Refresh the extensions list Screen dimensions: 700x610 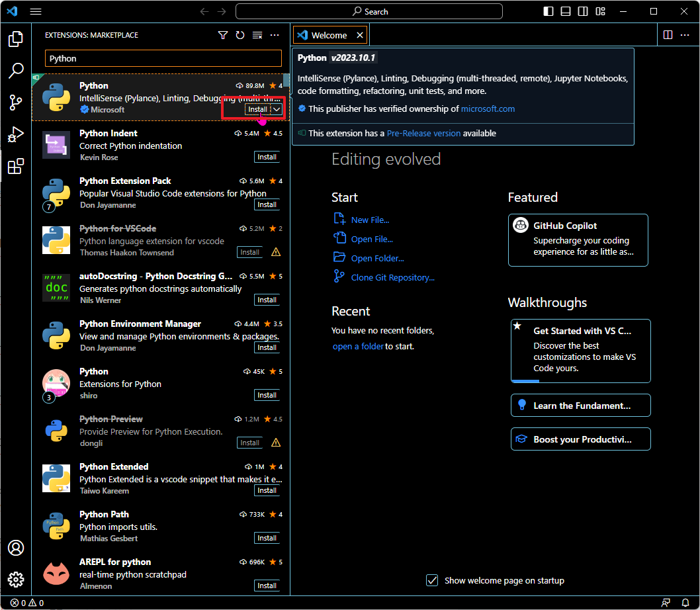(x=240, y=35)
